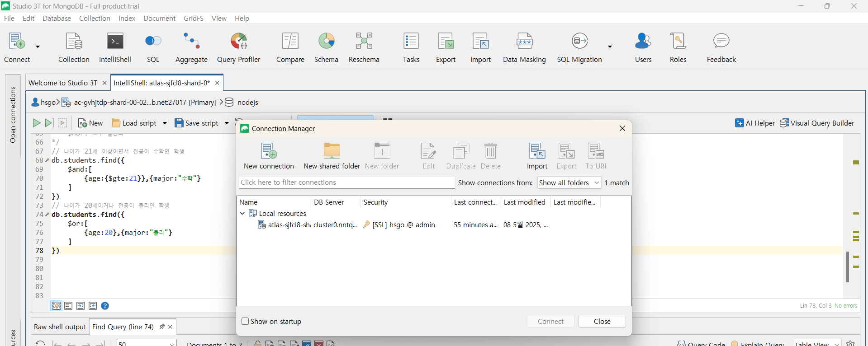Click the indent selection editor icon
Screen dimensions: 868x346
(81, 306)
